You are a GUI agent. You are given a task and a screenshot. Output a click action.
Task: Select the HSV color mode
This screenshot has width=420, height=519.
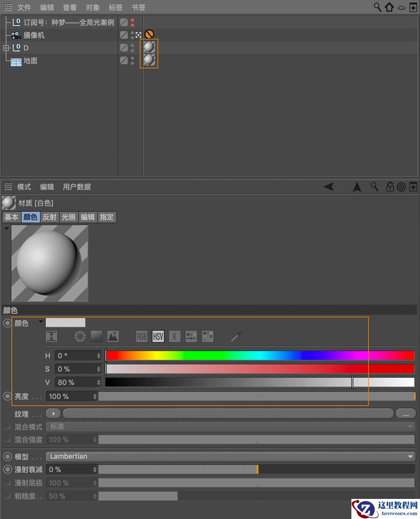(x=157, y=336)
